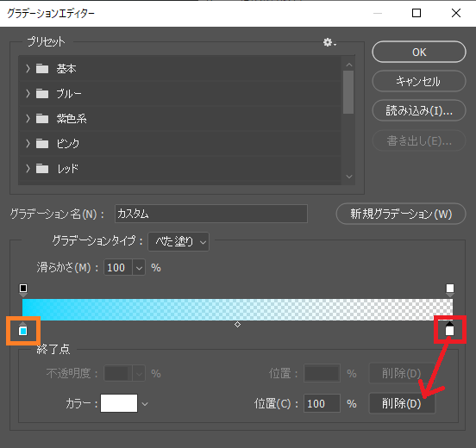The image size is (476, 448).
Task: Click the 基本 folder icon
Action: 42,69
